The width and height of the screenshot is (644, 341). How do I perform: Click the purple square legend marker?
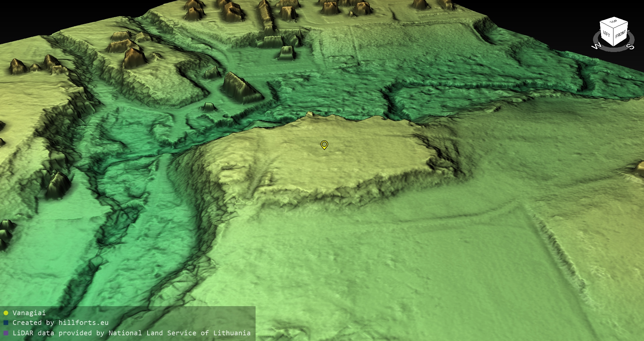pos(6,333)
